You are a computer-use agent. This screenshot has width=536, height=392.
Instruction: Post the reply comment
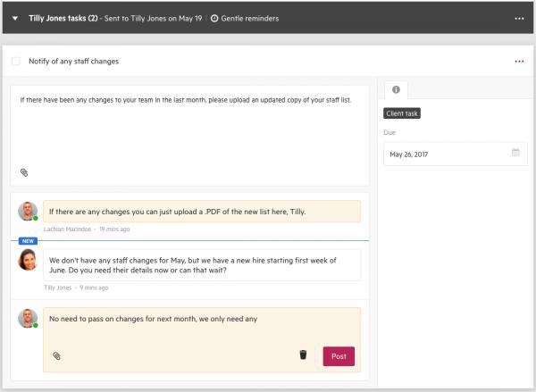click(339, 356)
